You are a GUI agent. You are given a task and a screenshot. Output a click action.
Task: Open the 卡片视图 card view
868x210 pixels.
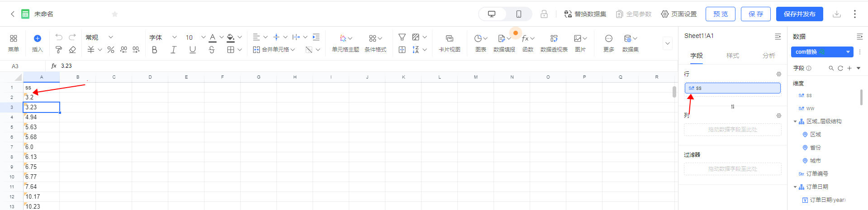tap(449, 42)
